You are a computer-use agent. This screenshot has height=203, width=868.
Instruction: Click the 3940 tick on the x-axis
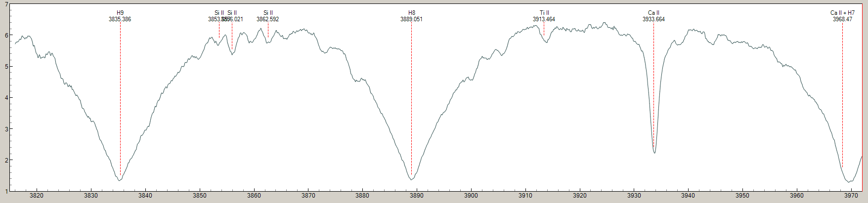point(688,196)
